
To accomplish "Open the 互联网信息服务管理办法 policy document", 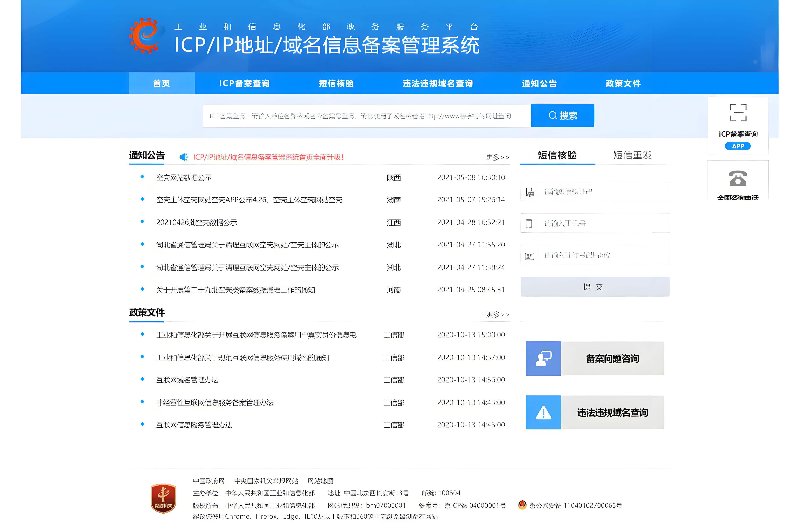I will tap(194, 425).
